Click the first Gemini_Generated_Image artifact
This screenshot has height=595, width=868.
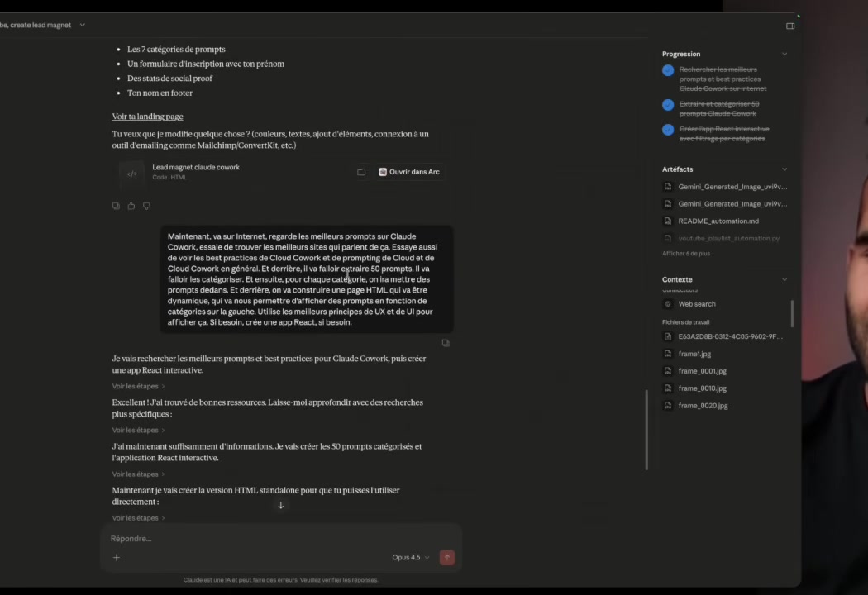(x=732, y=186)
